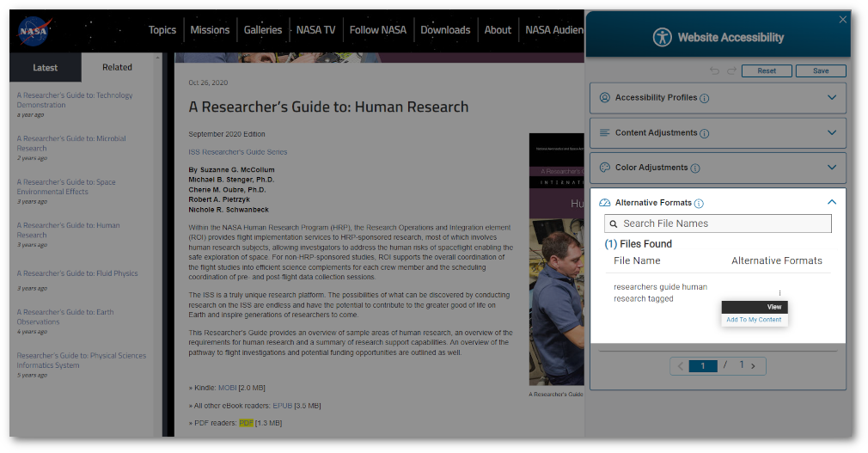The width and height of the screenshot is (868, 453).
Task: Click the undo arrow icon
Action: coord(715,70)
